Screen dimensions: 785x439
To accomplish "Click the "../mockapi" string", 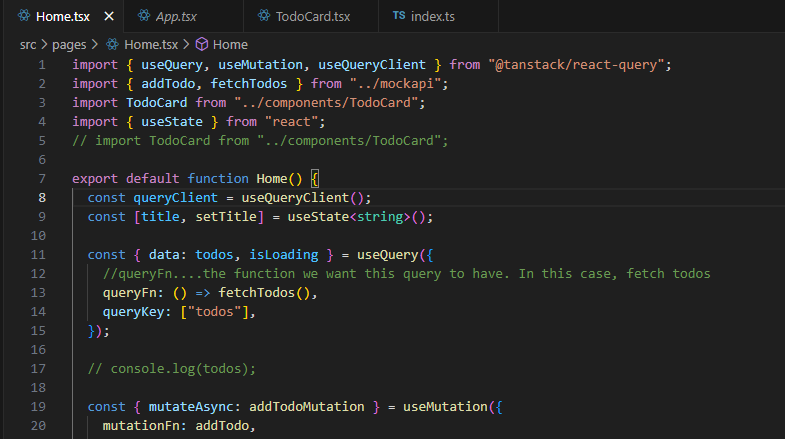I will pyautogui.click(x=395, y=84).
